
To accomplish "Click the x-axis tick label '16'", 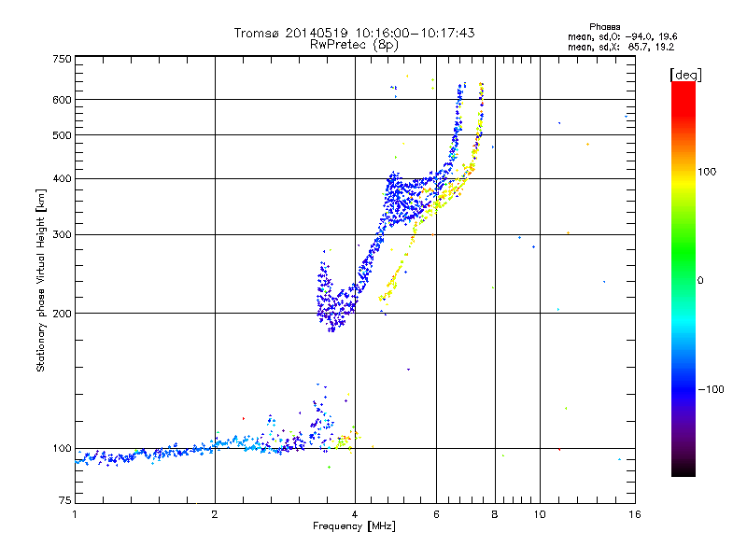I will tap(635, 514).
